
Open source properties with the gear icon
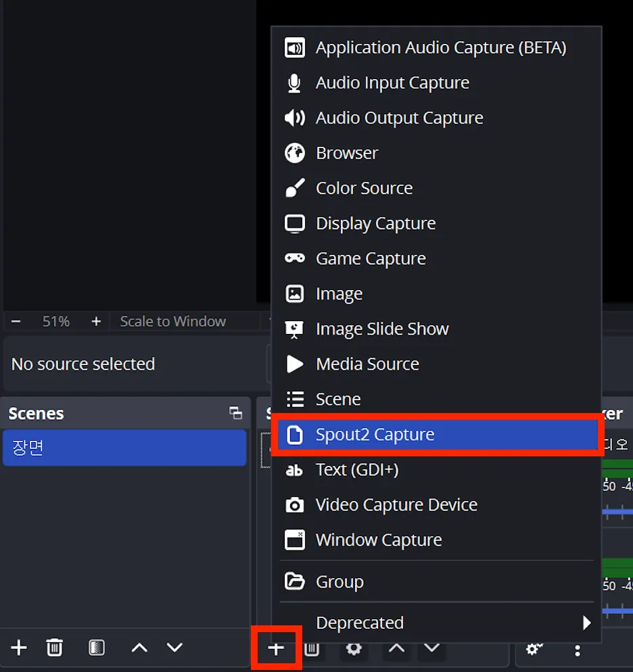click(x=354, y=648)
